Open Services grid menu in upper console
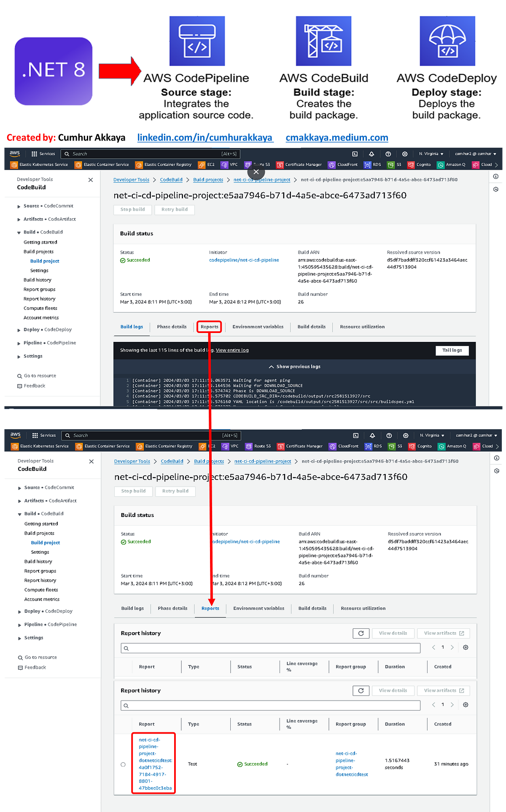 [x=43, y=154]
